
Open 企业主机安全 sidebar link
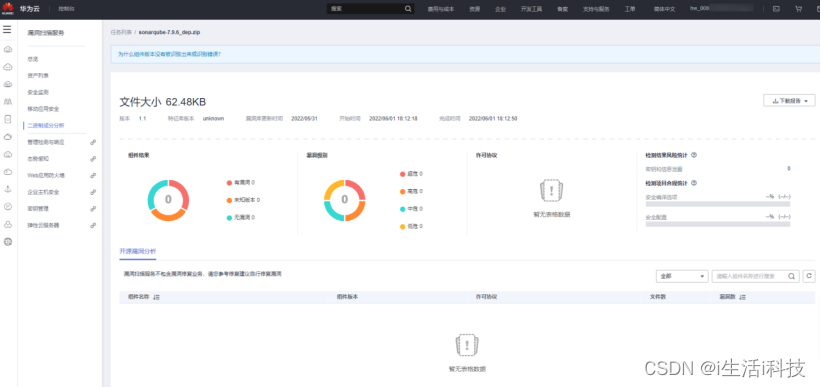43,192
